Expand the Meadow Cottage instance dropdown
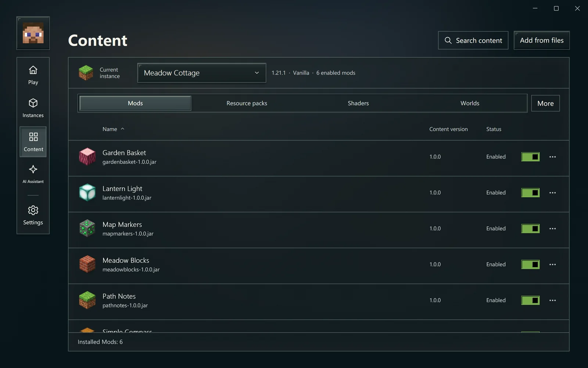Image resolution: width=588 pixels, height=368 pixels. pyautogui.click(x=202, y=73)
